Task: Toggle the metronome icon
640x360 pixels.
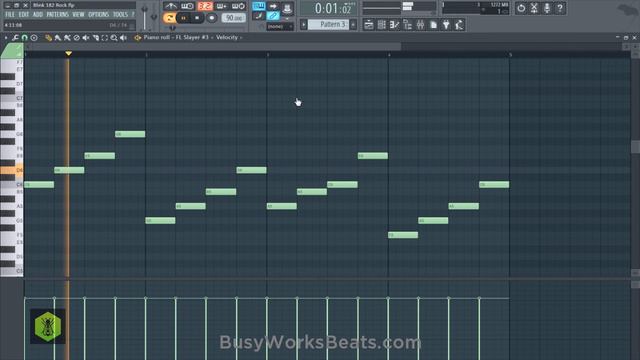Action: pos(171,6)
